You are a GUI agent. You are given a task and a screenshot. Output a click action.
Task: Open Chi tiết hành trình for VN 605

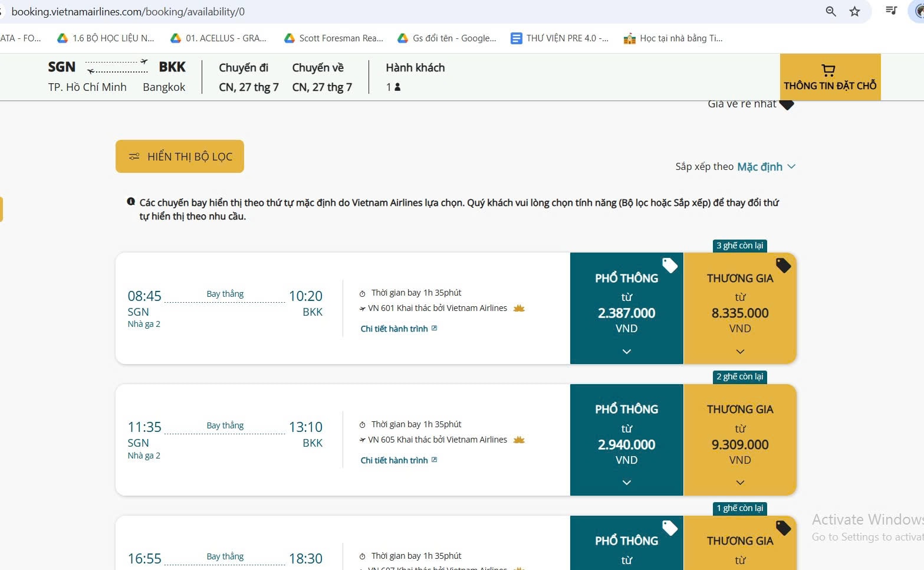(399, 460)
